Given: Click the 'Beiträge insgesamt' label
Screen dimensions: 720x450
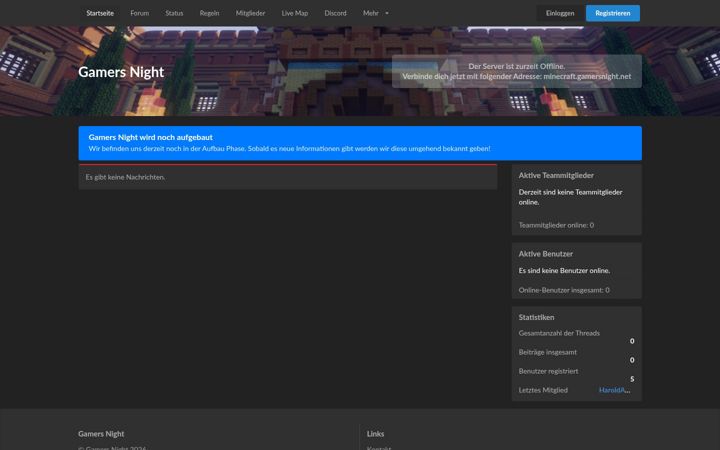Looking at the screenshot, I should (x=547, y=352).
